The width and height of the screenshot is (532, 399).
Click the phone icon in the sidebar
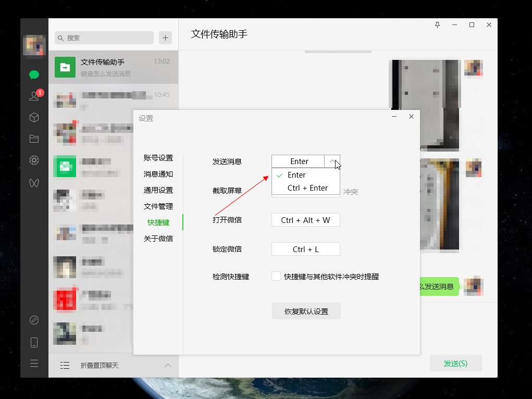point(34,342)
